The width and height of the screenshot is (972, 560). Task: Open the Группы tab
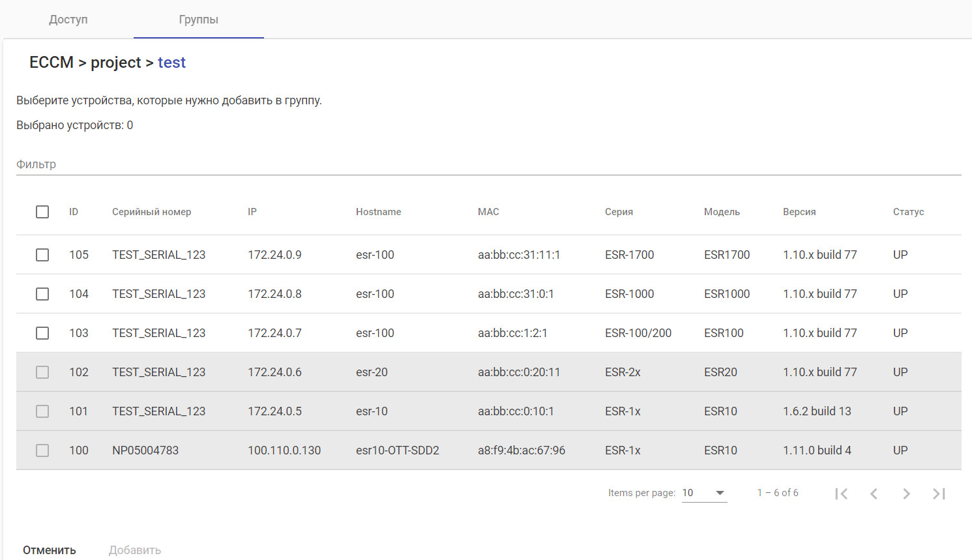click(199, 20)
